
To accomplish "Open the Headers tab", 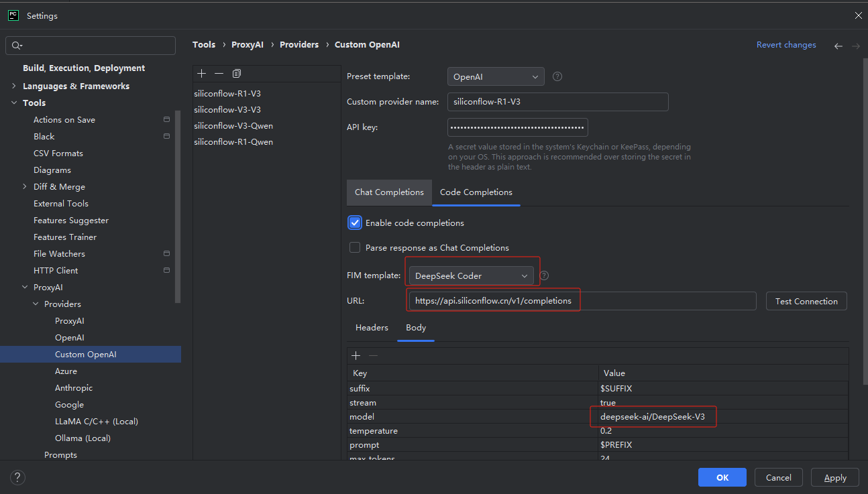I will (x=372, y=327).
